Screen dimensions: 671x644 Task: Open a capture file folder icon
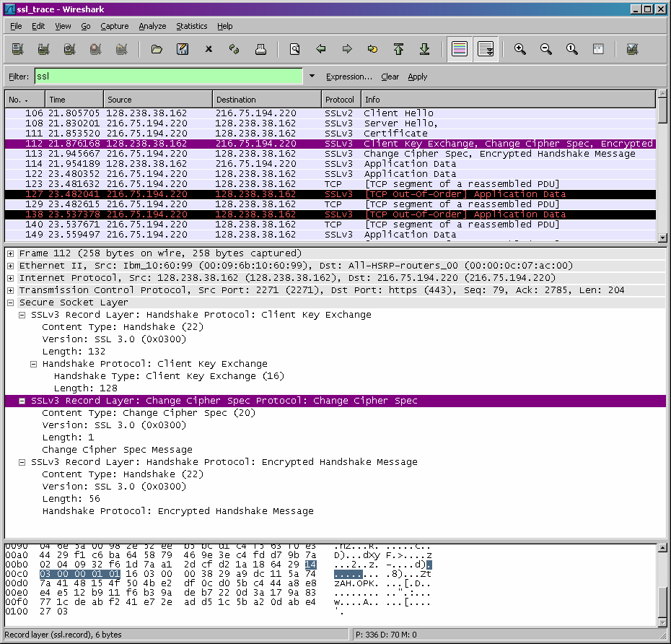157,49
